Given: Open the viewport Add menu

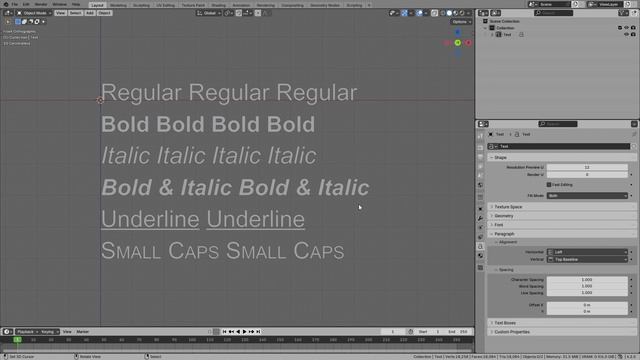Looking at the screenshot, I should point(89,13).
